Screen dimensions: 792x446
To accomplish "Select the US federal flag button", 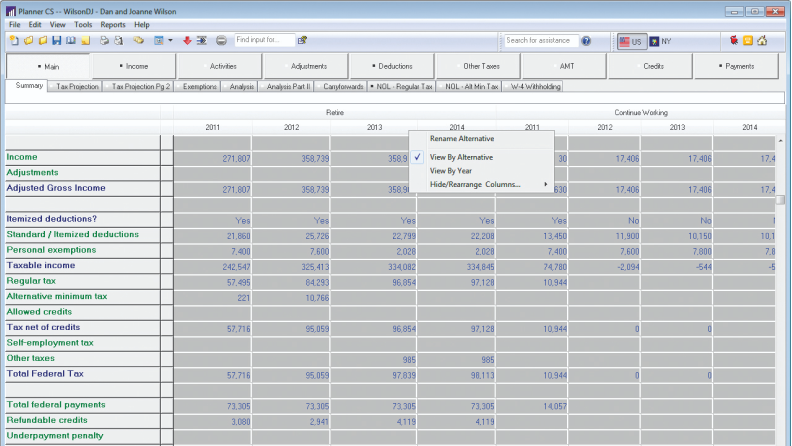I will pyautogui.click(x=631, y=41).
